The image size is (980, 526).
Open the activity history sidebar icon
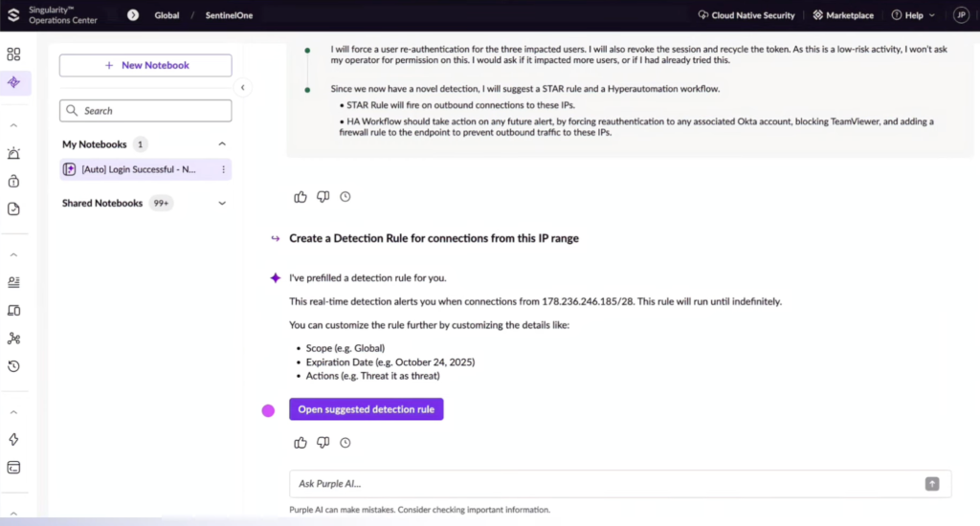(13, 366)
